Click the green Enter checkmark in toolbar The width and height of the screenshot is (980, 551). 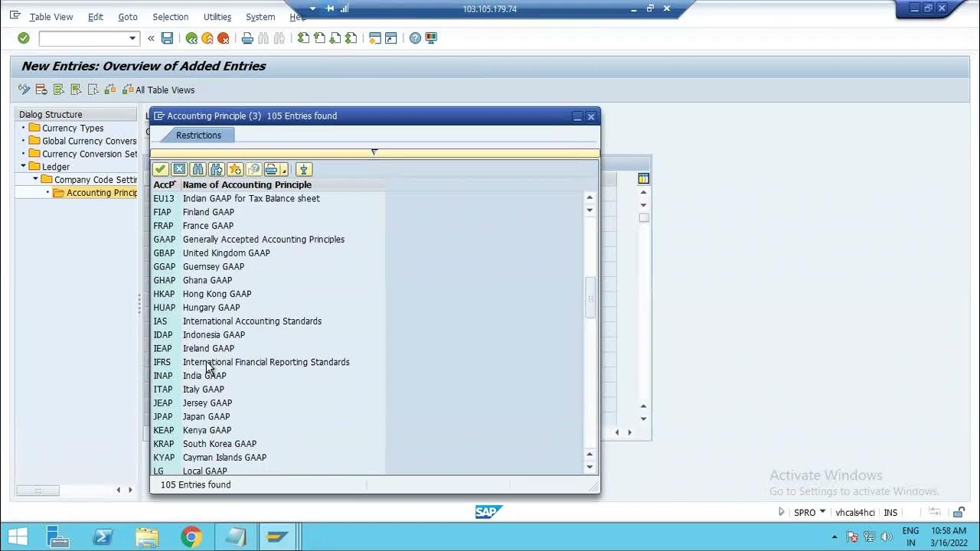(x=24, y=38)
